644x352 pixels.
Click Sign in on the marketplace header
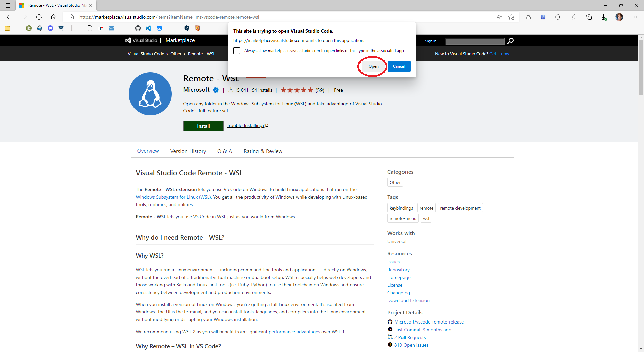coord(431,41)
